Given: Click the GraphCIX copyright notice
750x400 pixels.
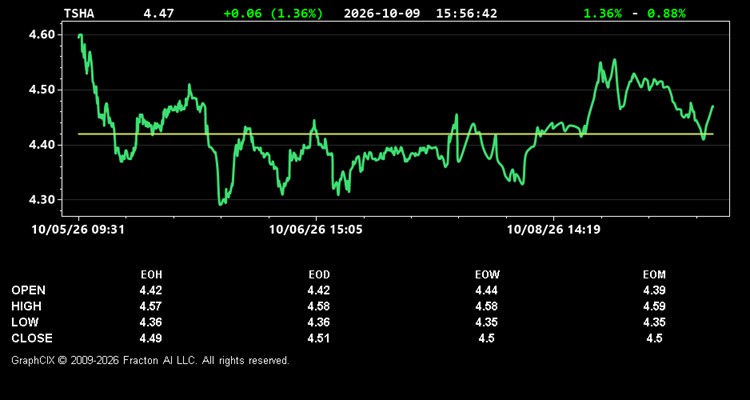Looking at the screenshot, I should click(150, 360).
